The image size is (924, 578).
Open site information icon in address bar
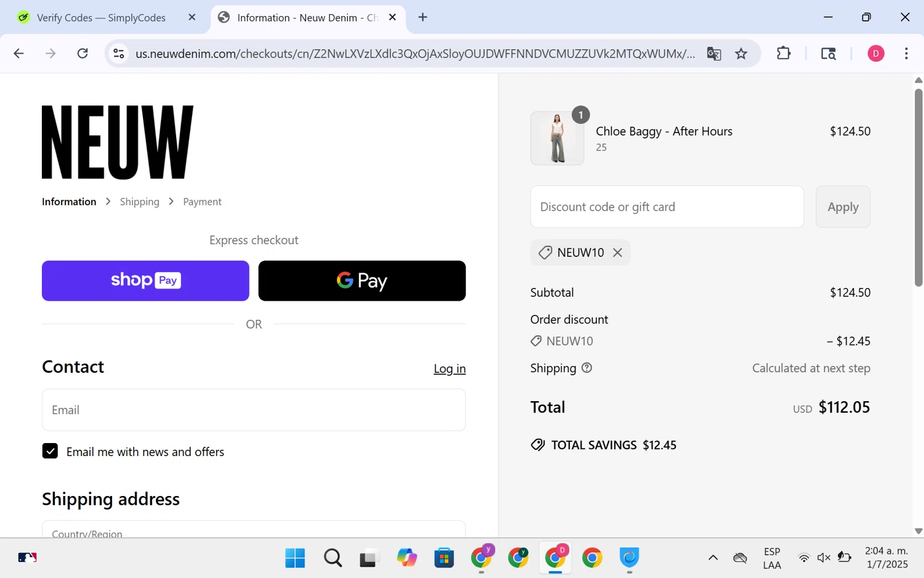pos(119,54)
